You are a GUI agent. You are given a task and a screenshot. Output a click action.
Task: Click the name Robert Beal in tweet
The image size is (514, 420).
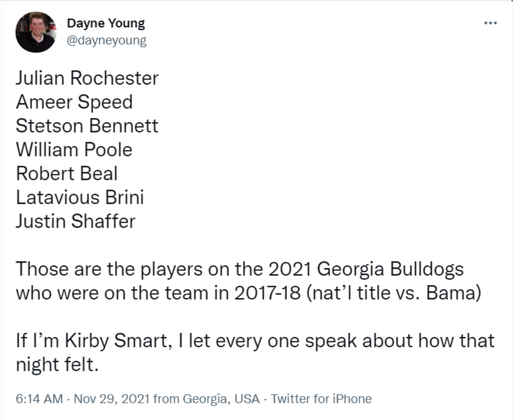[66, 174]
